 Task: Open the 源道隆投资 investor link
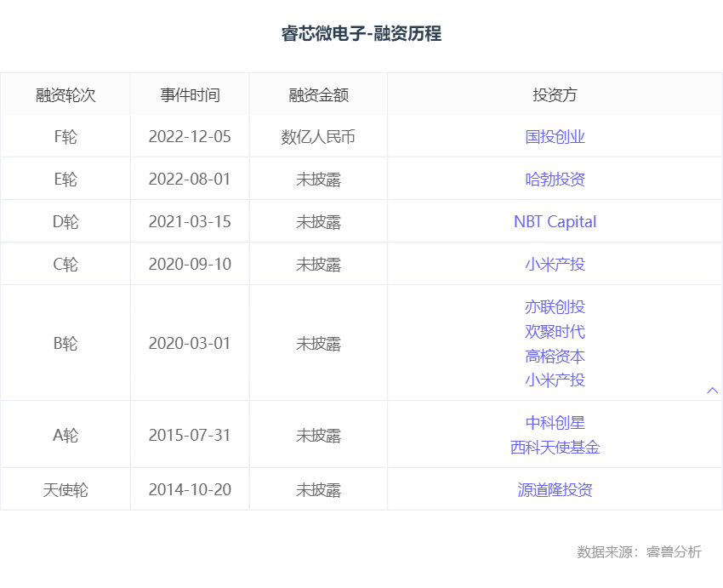(555, 490)
